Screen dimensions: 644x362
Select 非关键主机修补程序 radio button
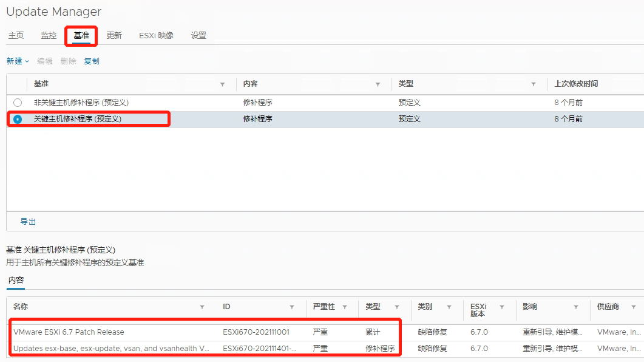[18, 103]
